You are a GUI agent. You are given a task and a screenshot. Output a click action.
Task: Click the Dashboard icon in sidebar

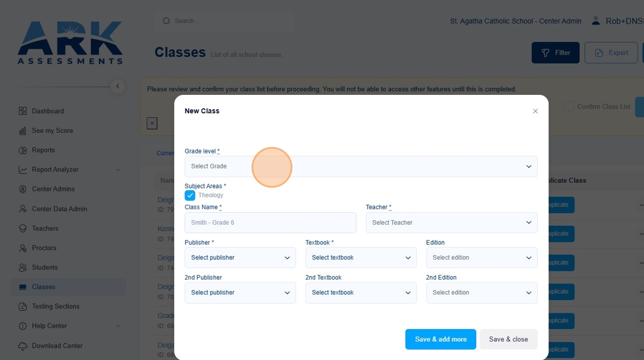click(x=23, y=111)
